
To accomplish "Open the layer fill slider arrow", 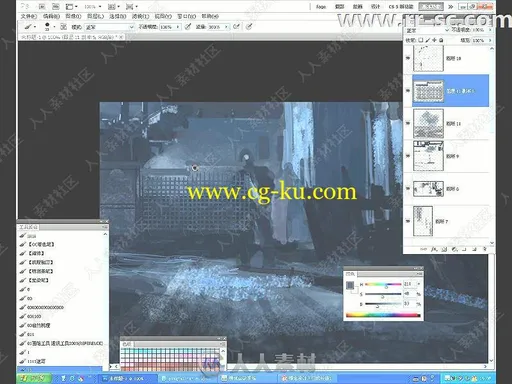I will pyautogui.click(x=490, y=40).
